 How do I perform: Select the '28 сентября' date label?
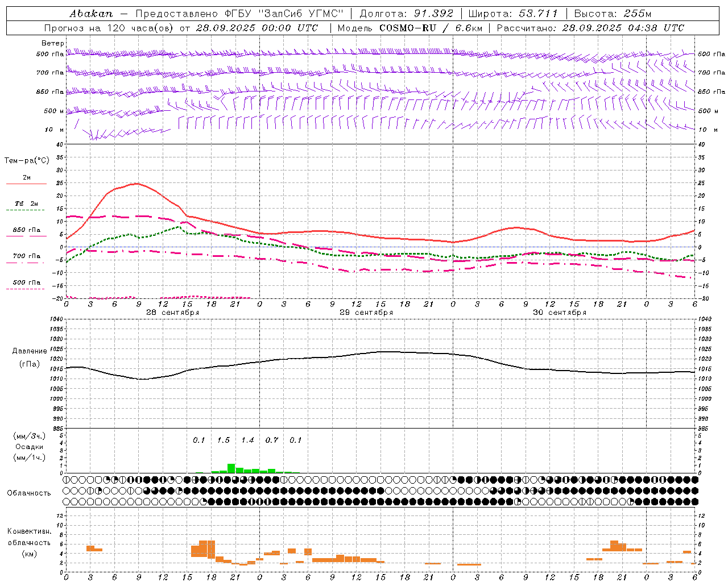tap(173, 313)
